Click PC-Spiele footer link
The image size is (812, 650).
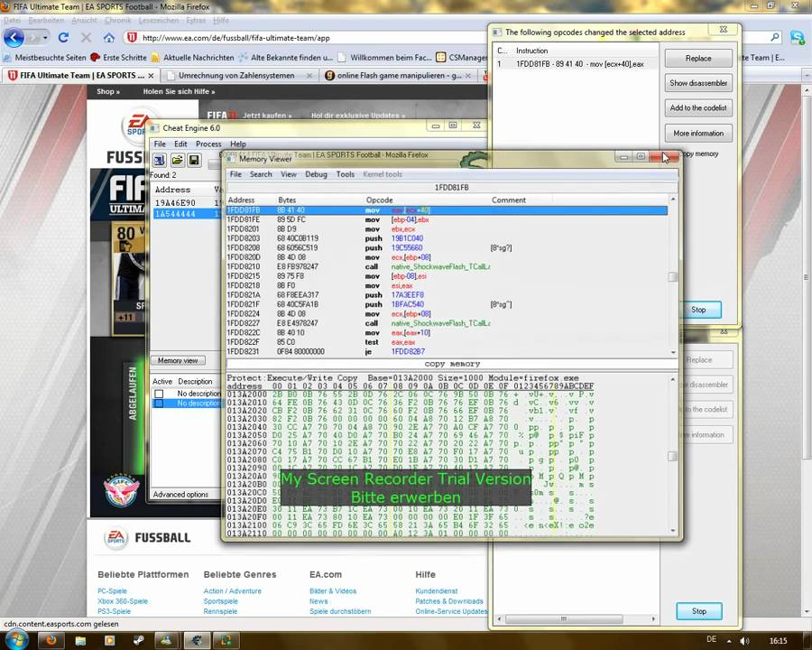tap(113, 591)
